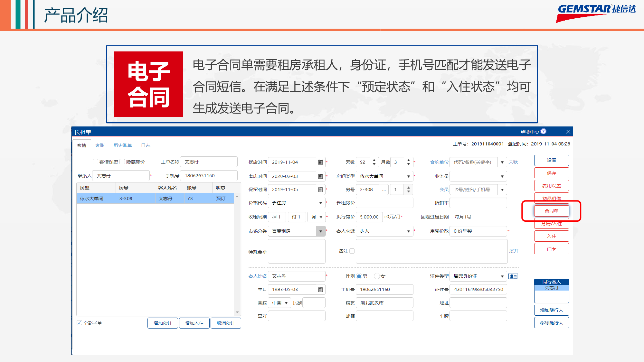Select room row 3-308 in the table
The width and height of the screenshot is (644, 362).
pos(155,199)
